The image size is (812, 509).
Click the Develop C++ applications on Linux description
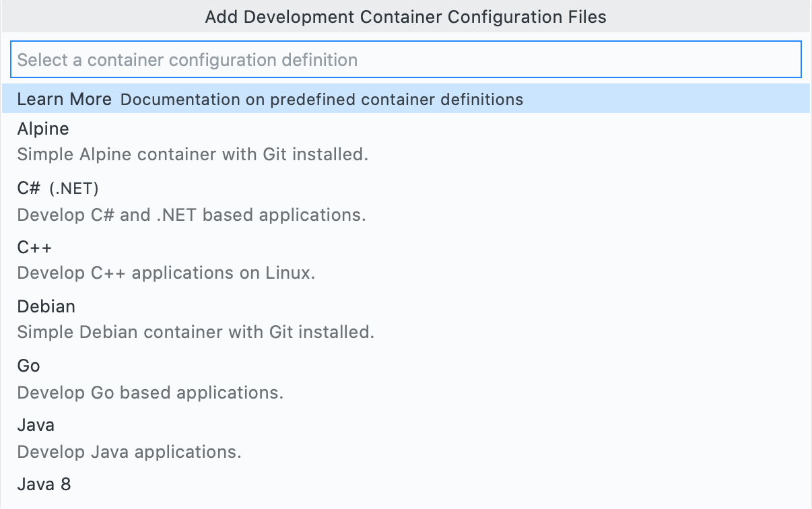point(166,273)
